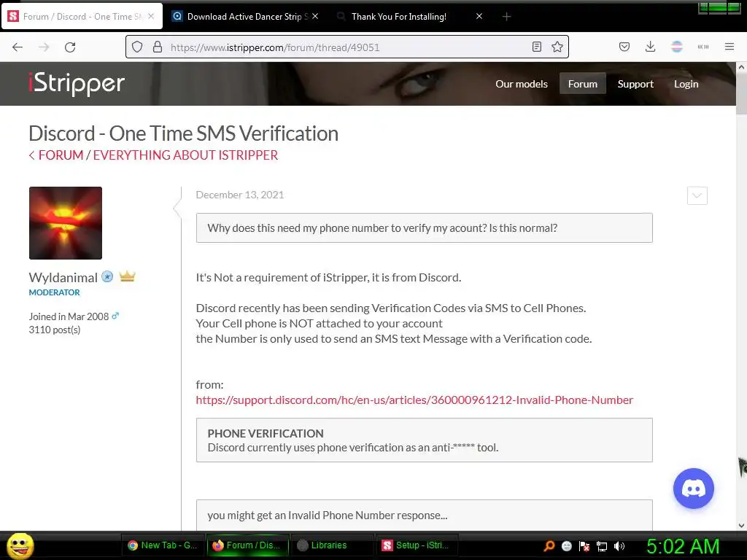Open Libraries taskbar window

pos(331,545)
